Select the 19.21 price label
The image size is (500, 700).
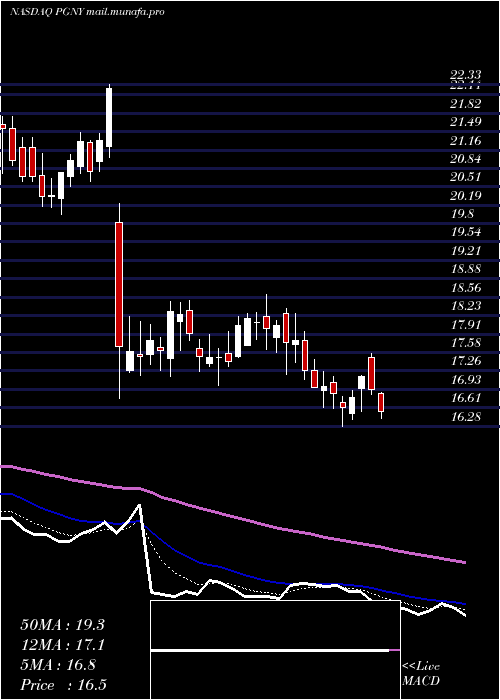point(466,251)
